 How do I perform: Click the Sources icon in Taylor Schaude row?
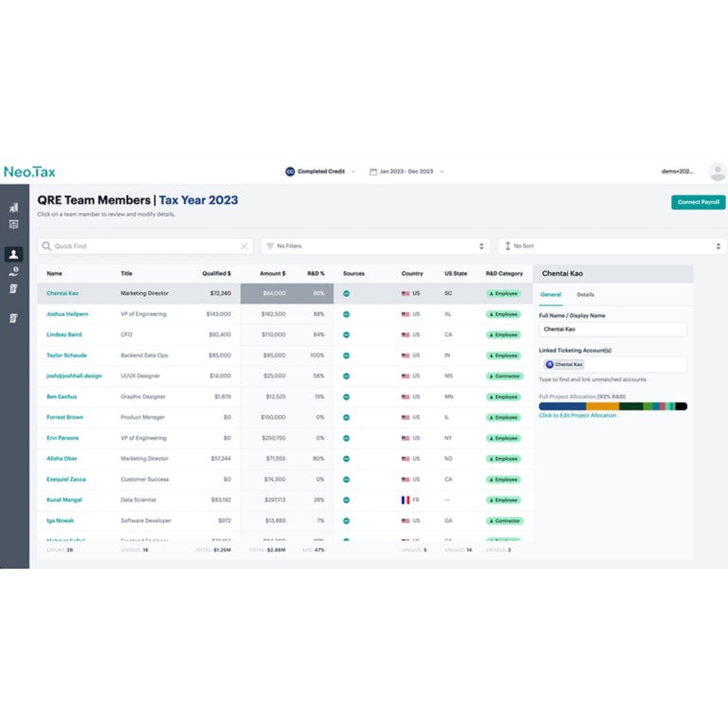(346, 355)
